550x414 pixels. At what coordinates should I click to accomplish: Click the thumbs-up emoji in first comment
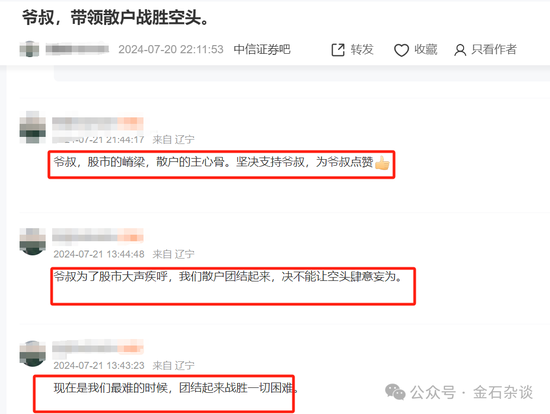pos(382,163)
